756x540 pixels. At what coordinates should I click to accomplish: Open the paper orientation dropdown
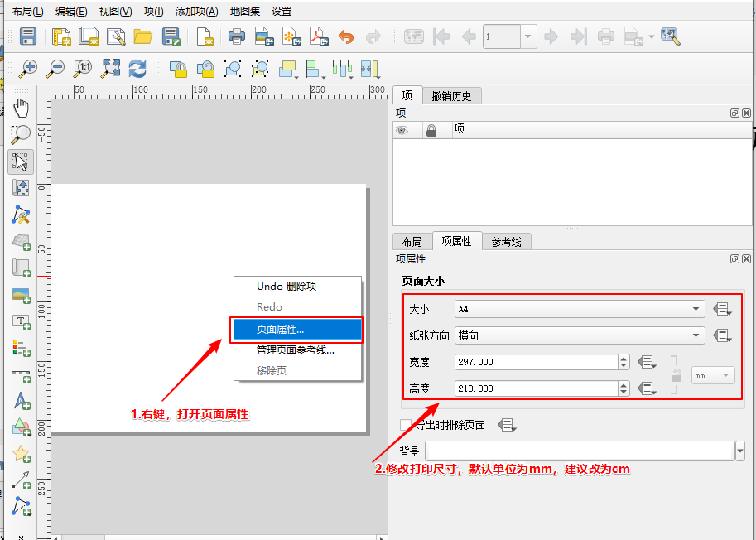click(x=580, y=335)
